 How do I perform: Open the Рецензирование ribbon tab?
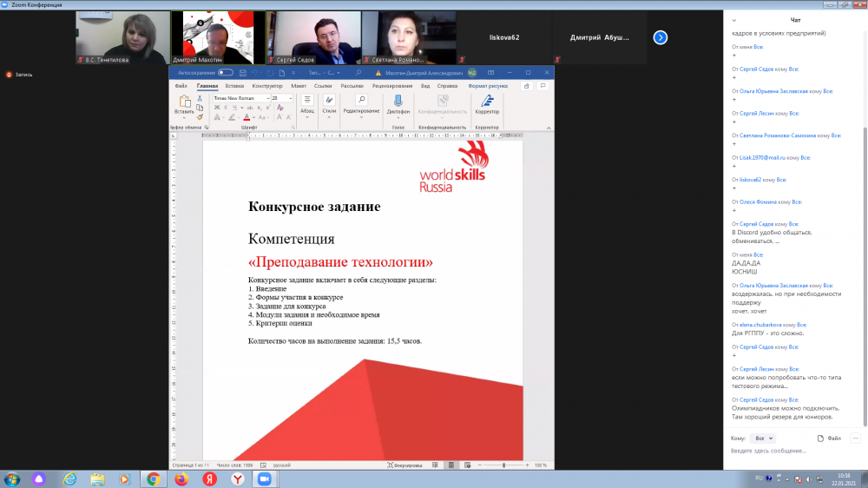coord(392,86)
